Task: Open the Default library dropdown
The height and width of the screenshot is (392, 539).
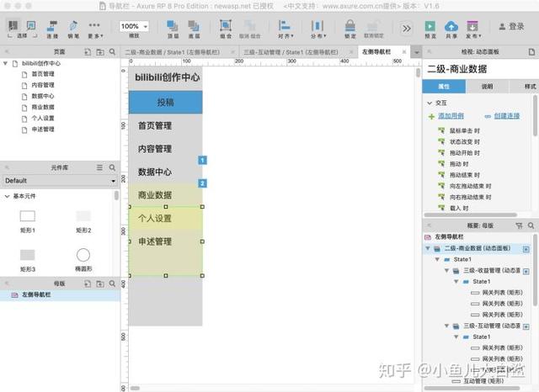Action: pyautogui.click(x=59, y=181)
